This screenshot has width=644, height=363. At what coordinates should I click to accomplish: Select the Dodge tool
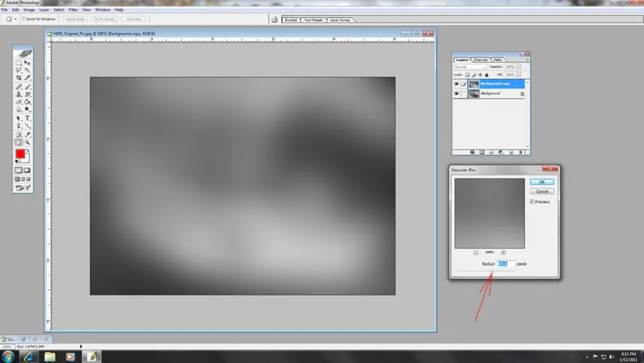click(28, 109)
